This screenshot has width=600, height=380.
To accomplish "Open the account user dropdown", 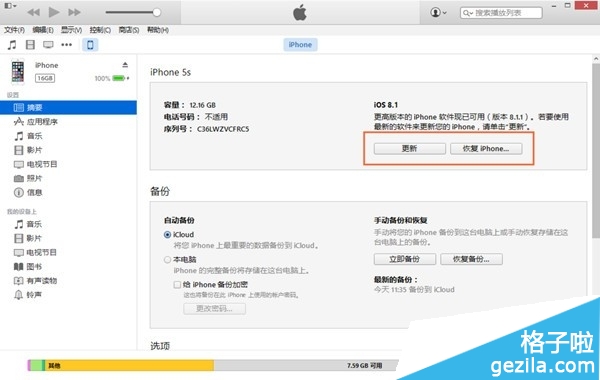I will tap(438, 12).
